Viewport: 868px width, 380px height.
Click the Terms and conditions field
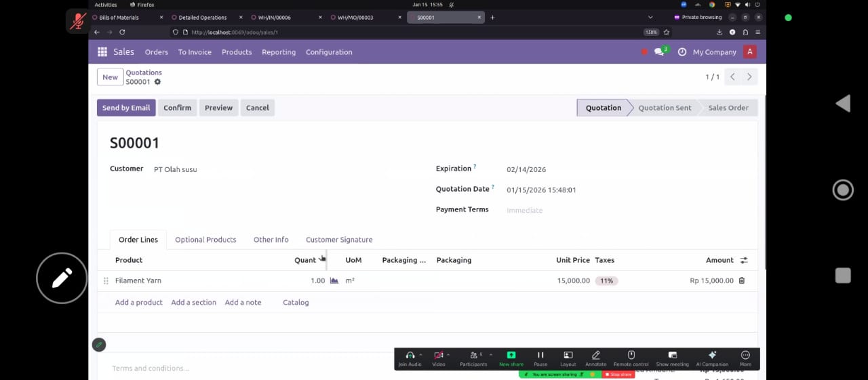point(151,368)
